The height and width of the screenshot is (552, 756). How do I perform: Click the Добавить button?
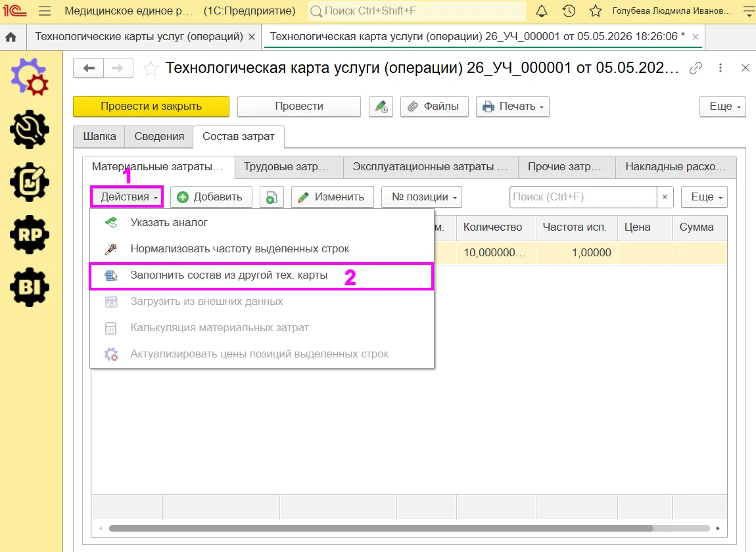[211, 197]
